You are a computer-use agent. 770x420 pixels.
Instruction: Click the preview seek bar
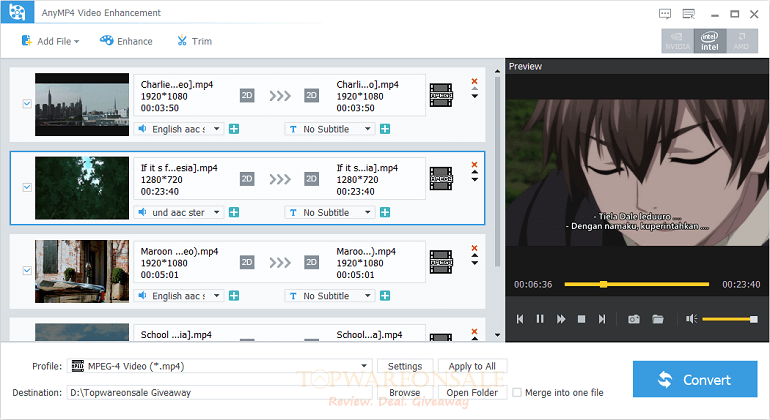(637, 284)
